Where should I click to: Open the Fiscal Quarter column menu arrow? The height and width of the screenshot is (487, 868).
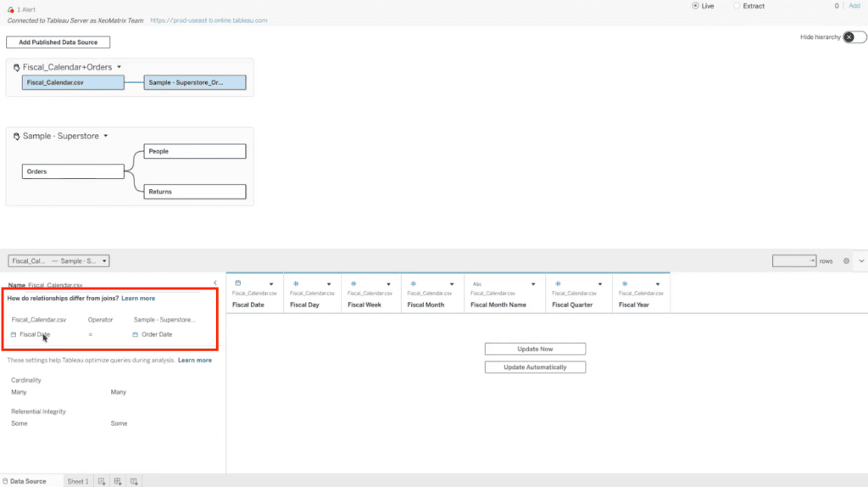(x=600, y=284)
